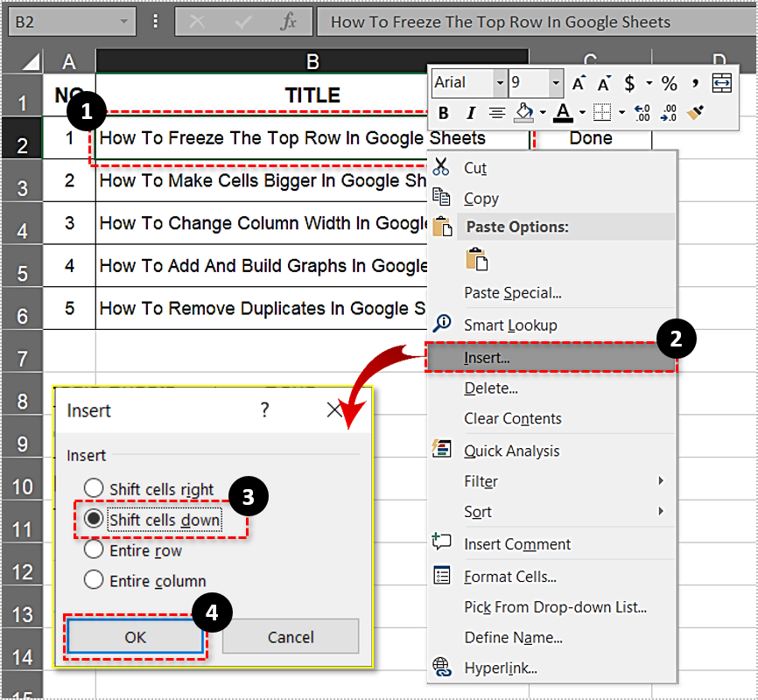Image resolution: width=758 pixels, height=700 pixels.
Task: Select the Accounting number format dollar icon
Action: click(629, 83)
